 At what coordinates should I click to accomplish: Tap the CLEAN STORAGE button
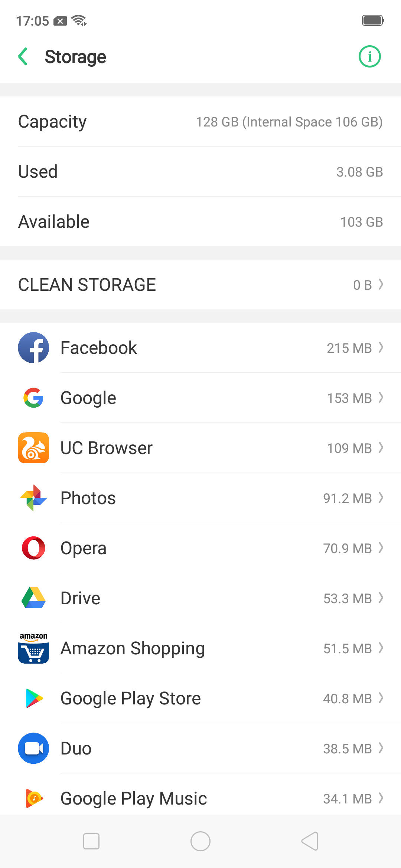coord(87,285)
